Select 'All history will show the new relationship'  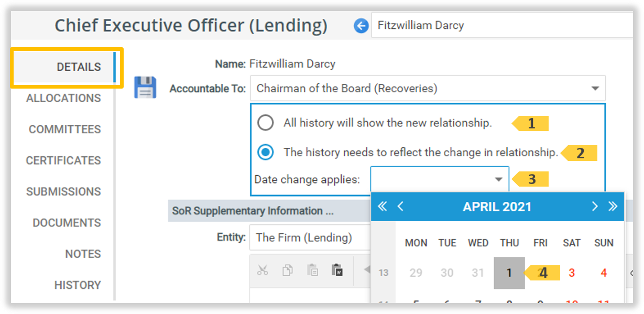266,123
